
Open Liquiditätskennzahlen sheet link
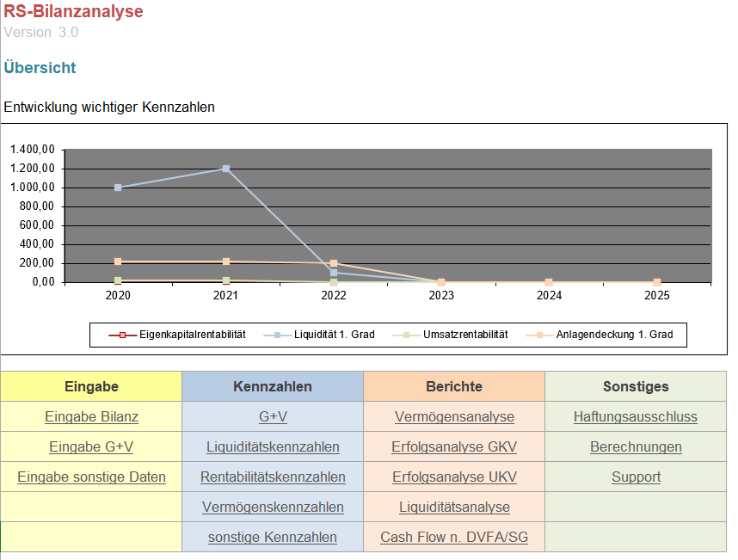273,446
